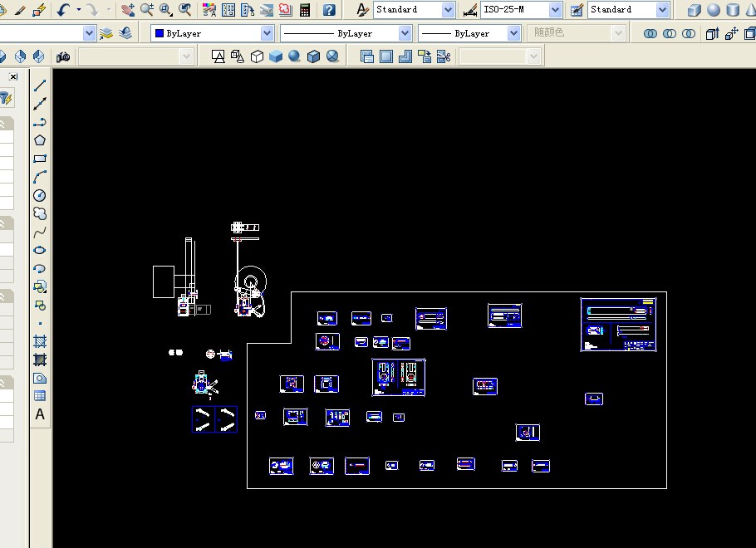Screen dimensions: 756x548
Task: Select the Circle tool
Action: 40,195
